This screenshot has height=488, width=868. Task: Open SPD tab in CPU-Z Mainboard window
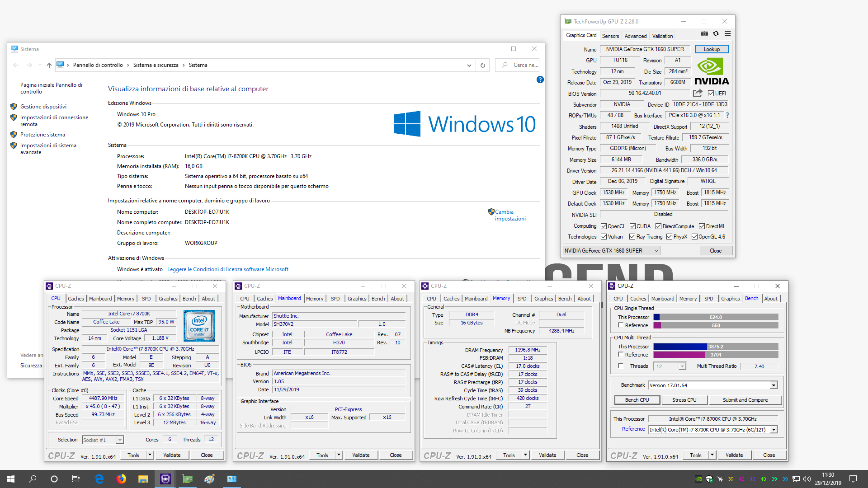[335, 299]
